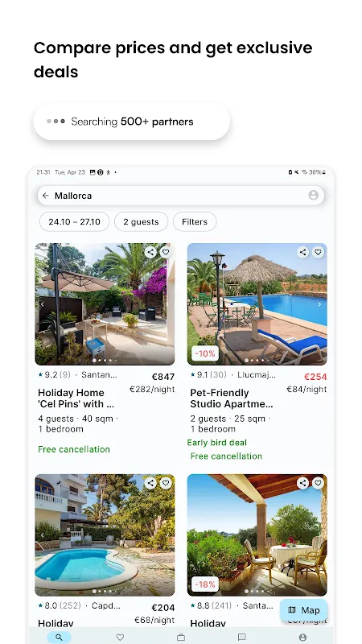Open the account tab in bottom bar
This screenshot has height=644, width=362.
tap(303, 638)
